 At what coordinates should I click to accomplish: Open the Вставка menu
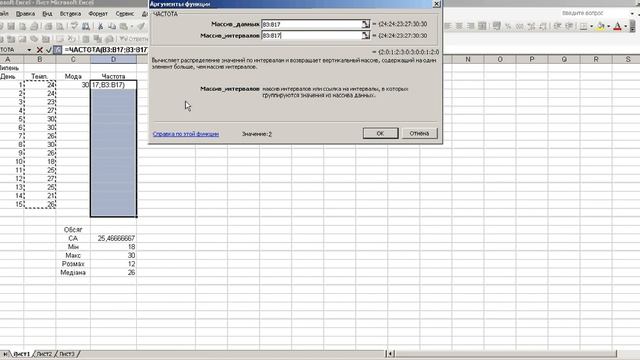pos(70,14)
